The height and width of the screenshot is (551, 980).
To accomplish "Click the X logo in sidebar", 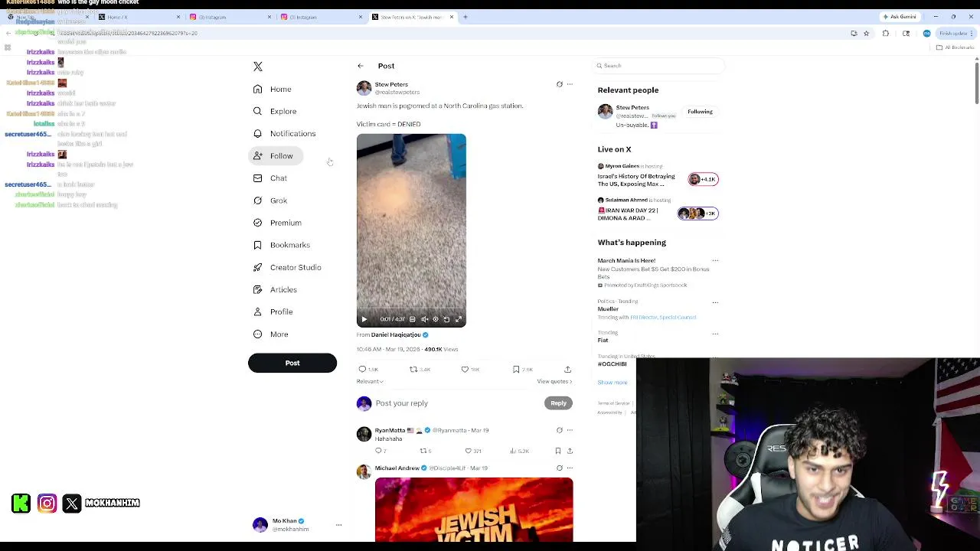I will [258, 67].
